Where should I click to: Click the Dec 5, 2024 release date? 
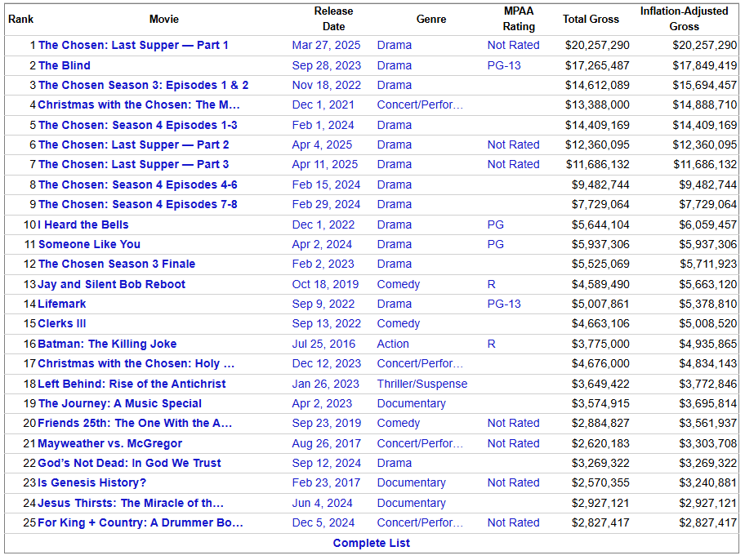323,523
